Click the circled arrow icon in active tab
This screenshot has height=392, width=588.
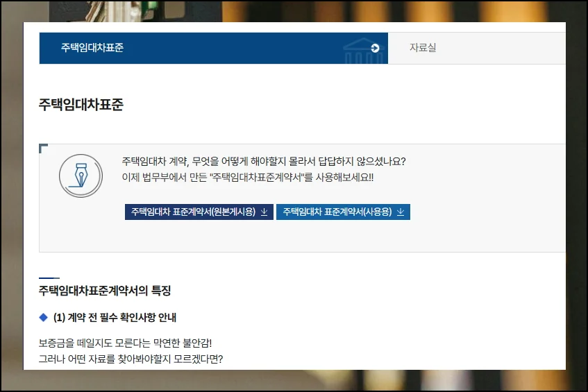[x=376, y=48]
